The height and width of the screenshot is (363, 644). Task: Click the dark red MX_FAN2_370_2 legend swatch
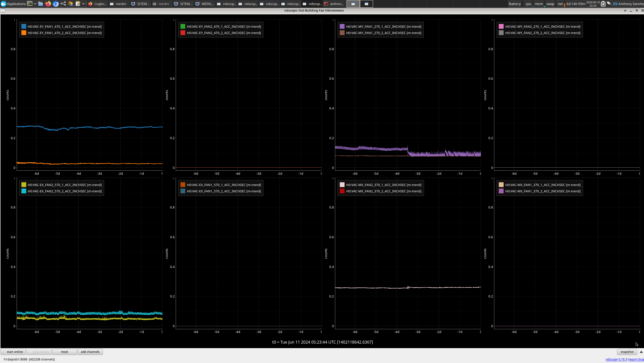pyautogui.click(x=342, y=191)
